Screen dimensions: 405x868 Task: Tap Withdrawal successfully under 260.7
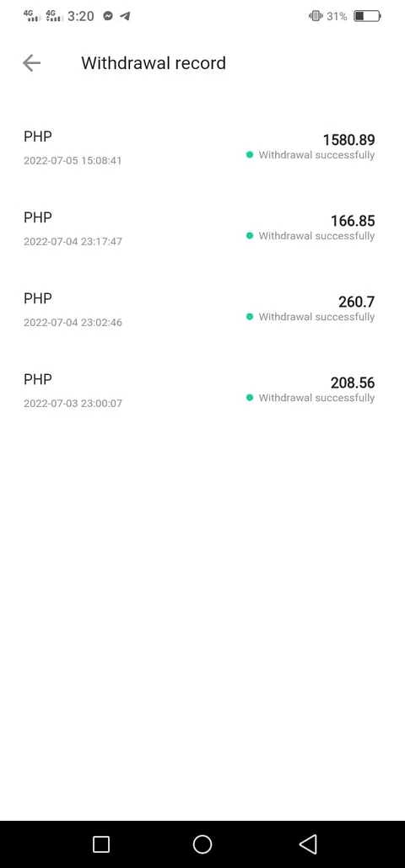[316, 317]
